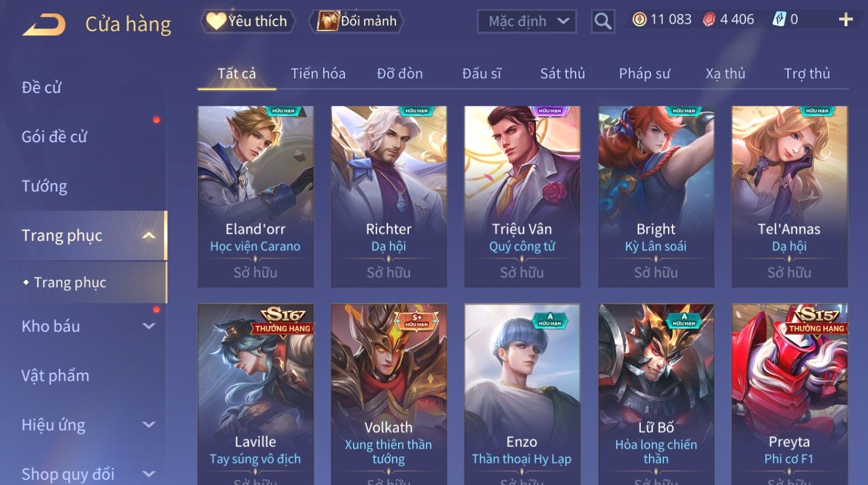Click the red ruby currency icon
Screen dimensions: 868x485
pyautogui.click(x=709, y=20)
